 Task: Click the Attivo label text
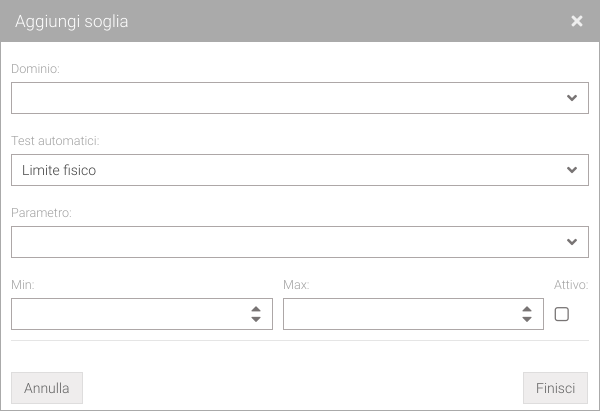(570, 285)
